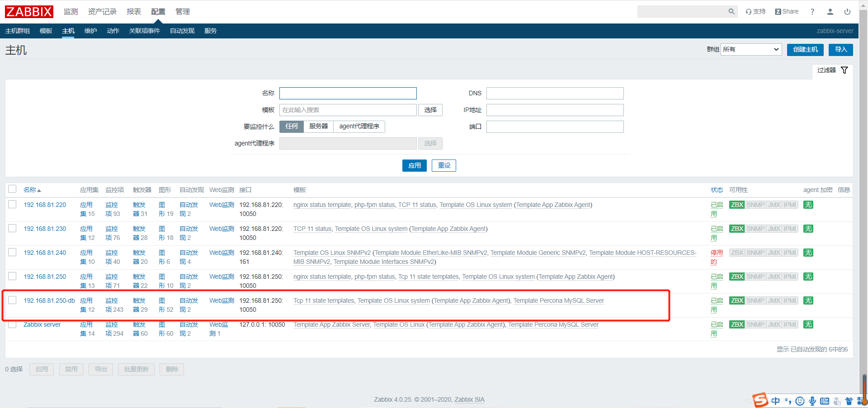868x408 pixels.
Task: Click the search magnifier icon
Action: [731, 12]
